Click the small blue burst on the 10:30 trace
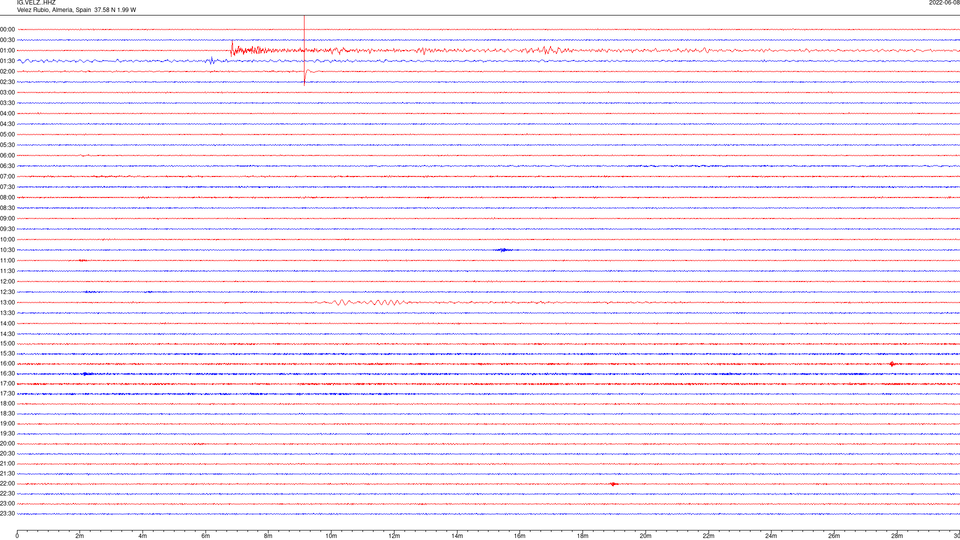This screenshot has width=960, height=540. tap(504, 250)
